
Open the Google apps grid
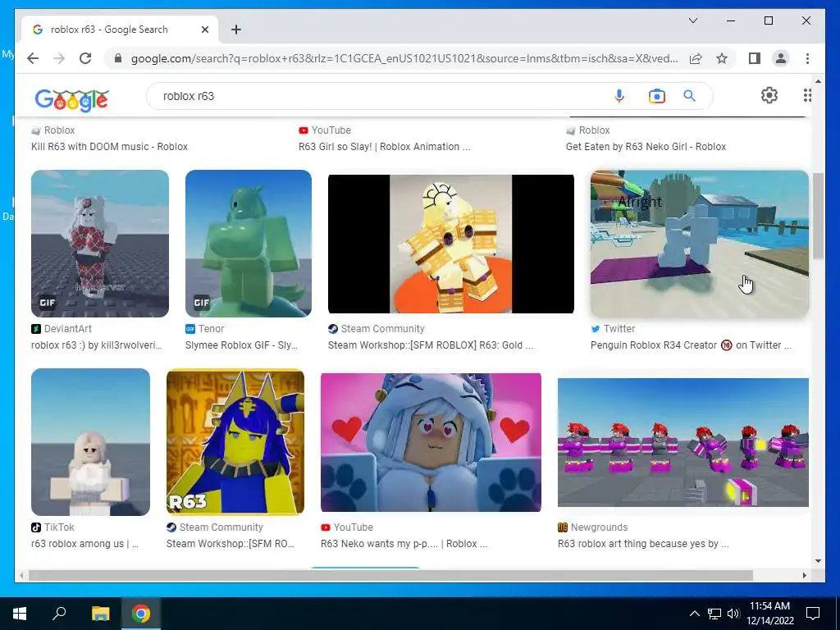(x=807, y=95)
